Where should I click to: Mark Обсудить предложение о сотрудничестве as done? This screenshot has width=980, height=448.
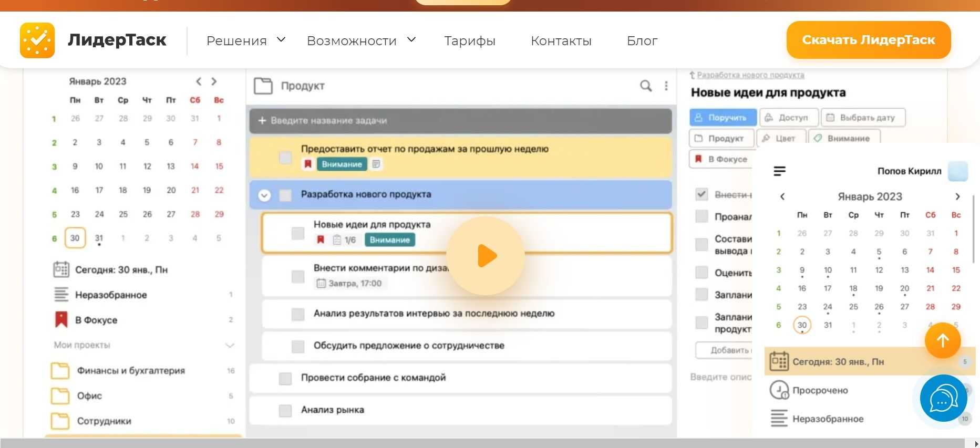(x=298, y=346)
